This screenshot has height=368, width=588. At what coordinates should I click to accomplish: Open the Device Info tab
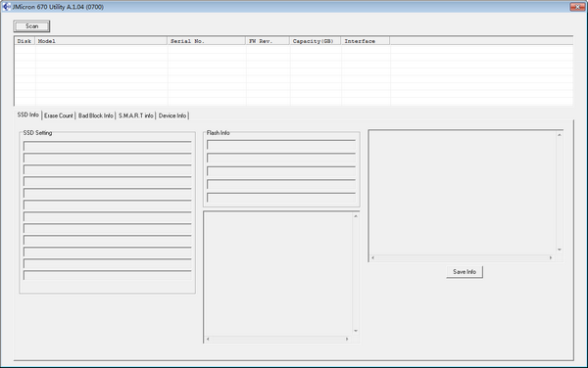pyautogui.click(x=172, y=115)
